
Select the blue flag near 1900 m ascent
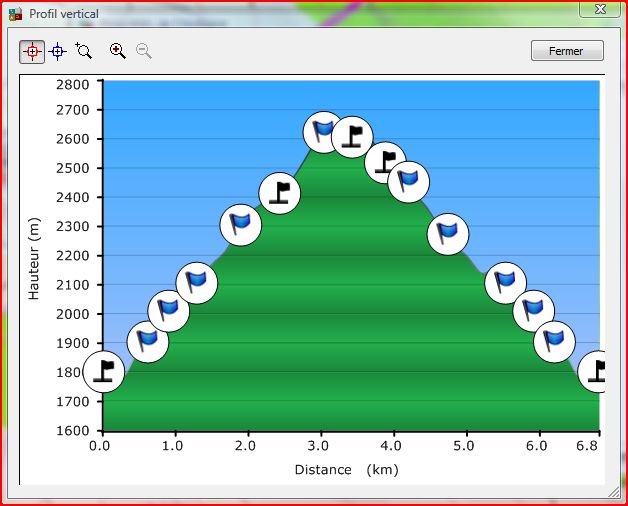(x=147, y=343)
